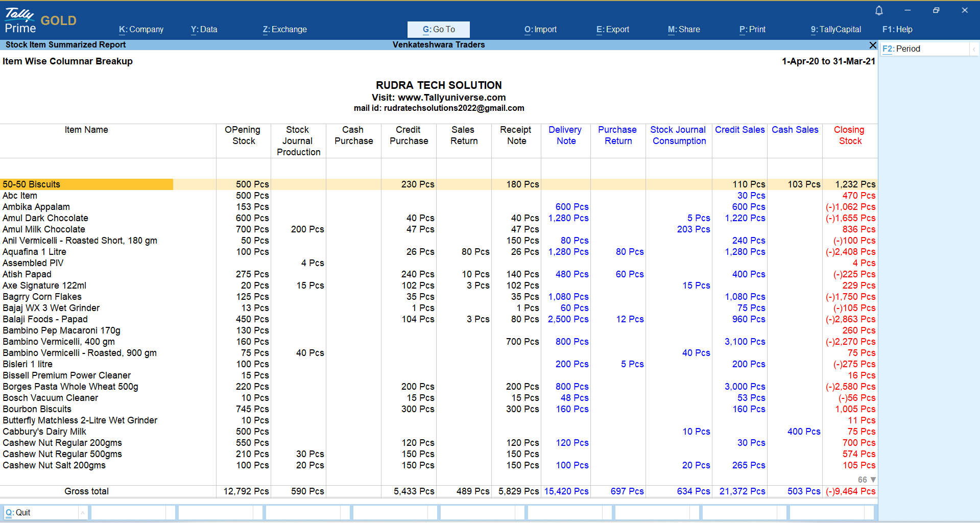
Task: Open the Y: Data menu
Action: [204, 30]
